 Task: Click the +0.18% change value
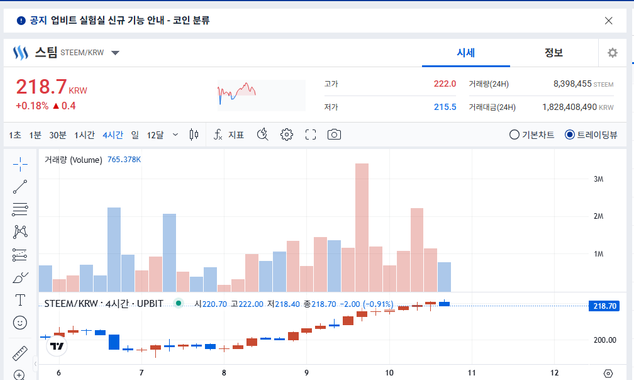click(x=32, y=106)
